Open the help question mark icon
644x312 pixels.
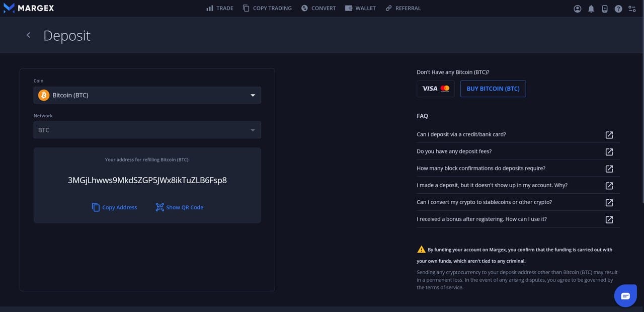click(x=618, y=8)
